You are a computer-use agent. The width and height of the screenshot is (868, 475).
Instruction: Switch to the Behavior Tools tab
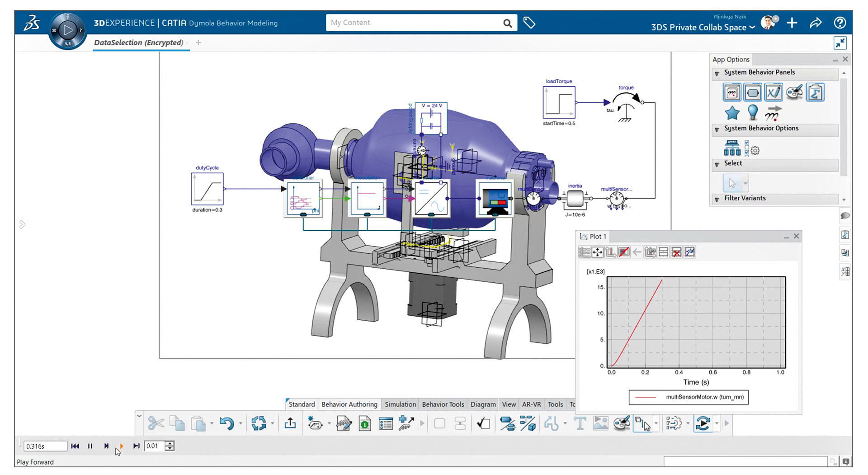(443, 404)
